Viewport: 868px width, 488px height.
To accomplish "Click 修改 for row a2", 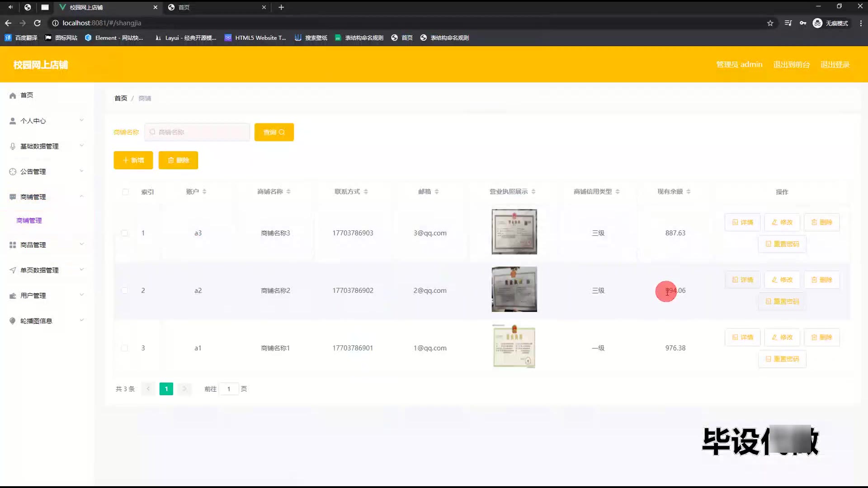I will (x=782, y=280).
